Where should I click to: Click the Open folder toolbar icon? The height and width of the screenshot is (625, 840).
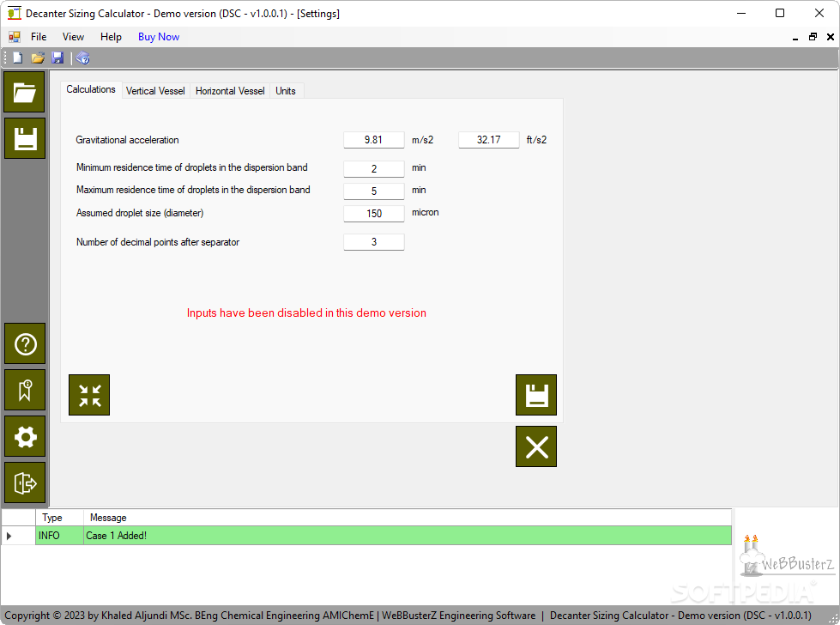(38, 58)
